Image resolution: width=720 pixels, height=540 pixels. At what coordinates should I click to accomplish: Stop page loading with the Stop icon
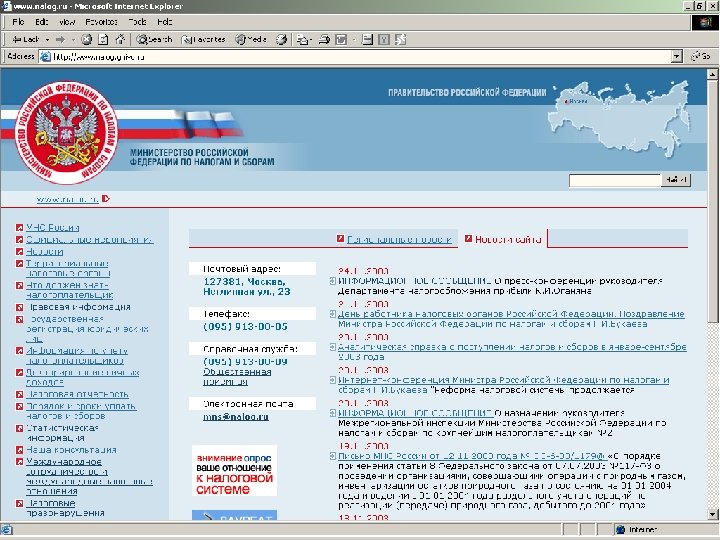pos(86,39)
